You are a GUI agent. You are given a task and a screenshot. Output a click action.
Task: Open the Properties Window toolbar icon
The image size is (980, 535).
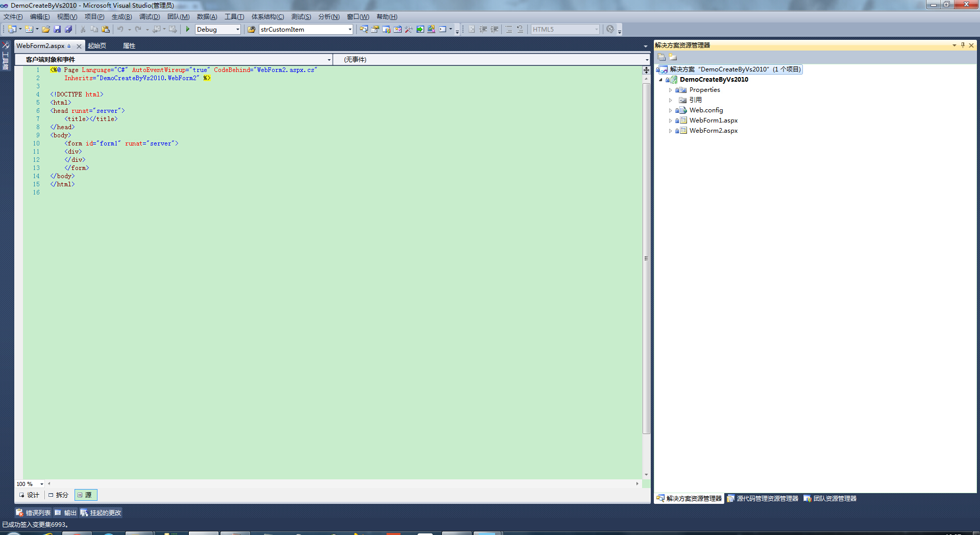pos(375,29)
